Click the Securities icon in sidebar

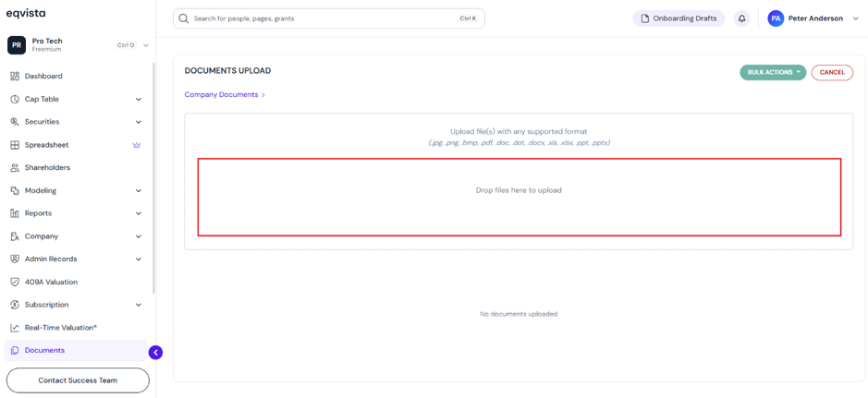point(15,122)
